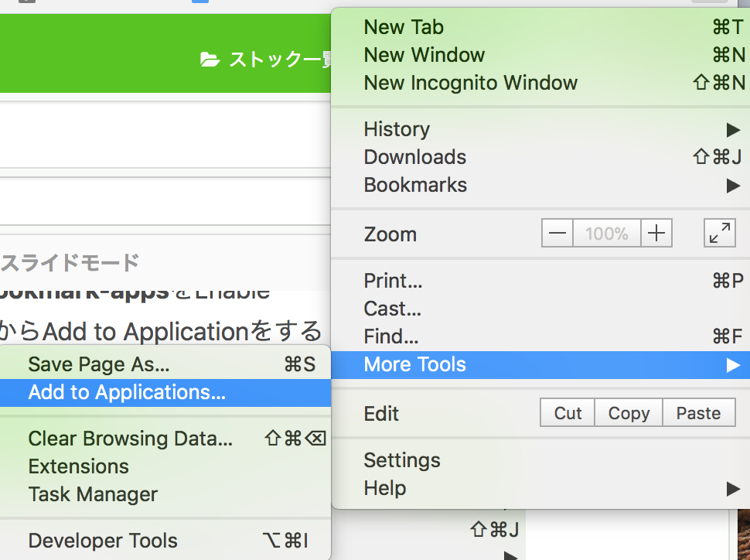Screen dimensions: 750x560
Task: Select Clear Browsing Data
Action: tap(131, 439)
